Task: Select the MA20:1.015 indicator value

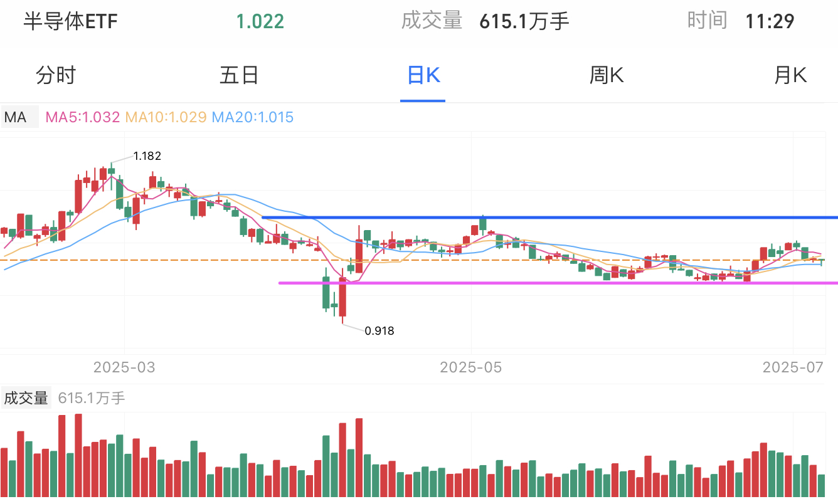Action: [253, 117]
